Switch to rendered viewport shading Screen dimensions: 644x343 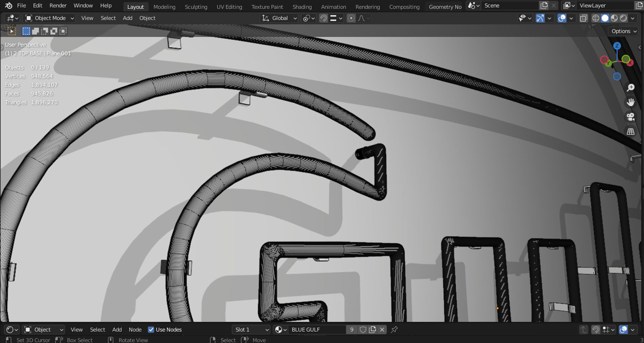(623, 18)
